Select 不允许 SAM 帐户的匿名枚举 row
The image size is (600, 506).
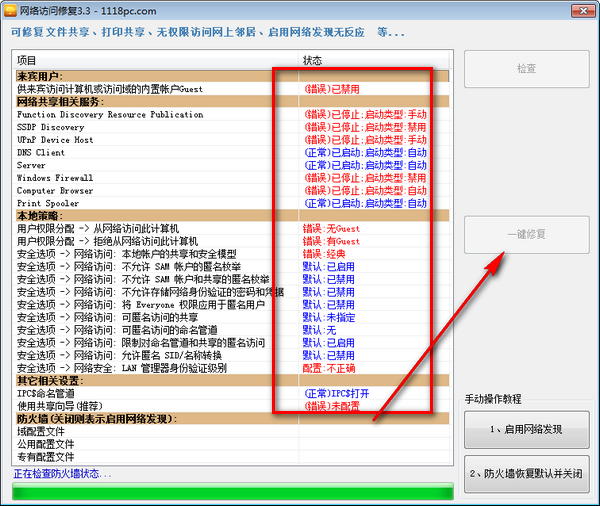click(232, 266)
